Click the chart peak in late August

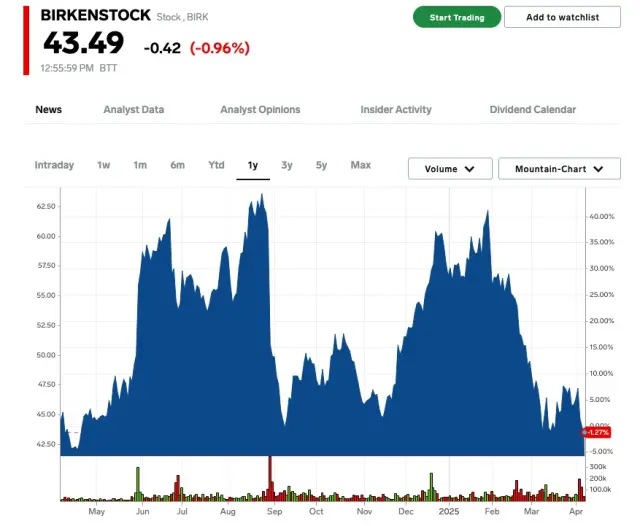tap(262, 197)
